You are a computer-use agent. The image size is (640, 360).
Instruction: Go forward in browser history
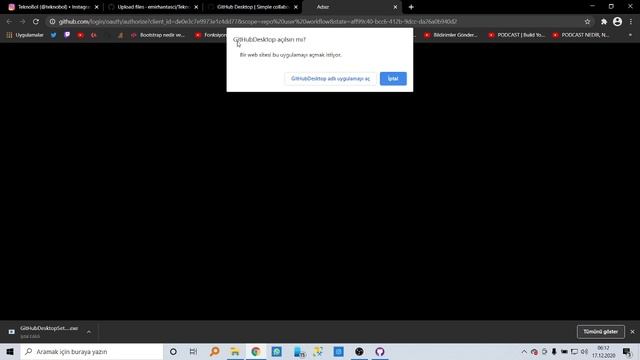22,22
